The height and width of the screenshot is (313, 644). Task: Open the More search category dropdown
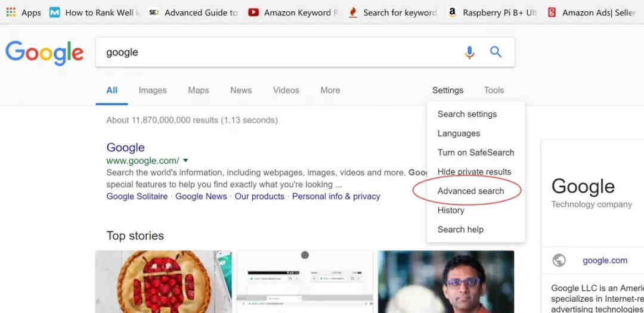[330, 90]
